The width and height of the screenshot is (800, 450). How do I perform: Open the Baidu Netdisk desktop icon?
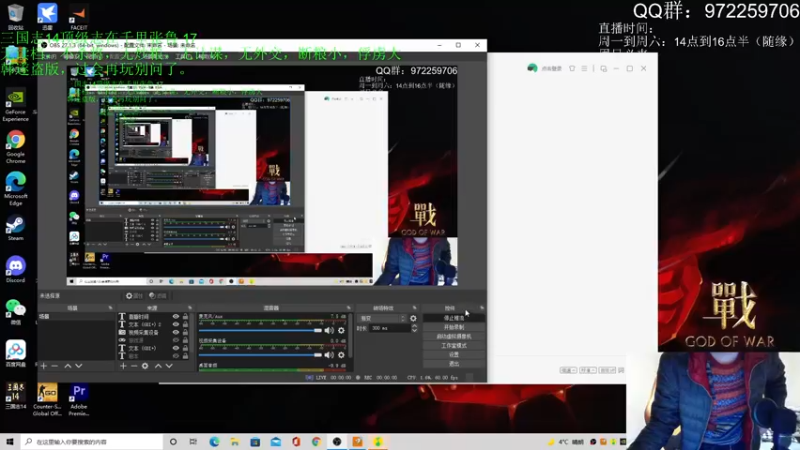click(x=15, y=354)
